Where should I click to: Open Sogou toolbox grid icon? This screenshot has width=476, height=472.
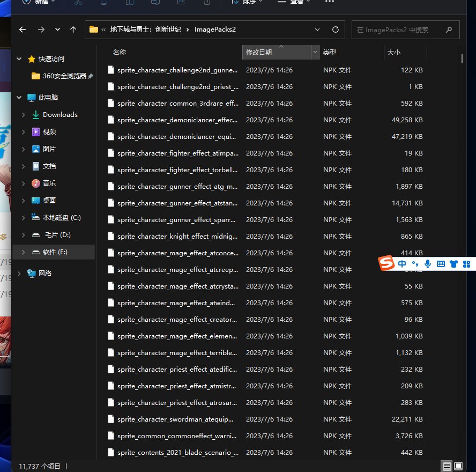pyautogui.click(x=466, y=264)
